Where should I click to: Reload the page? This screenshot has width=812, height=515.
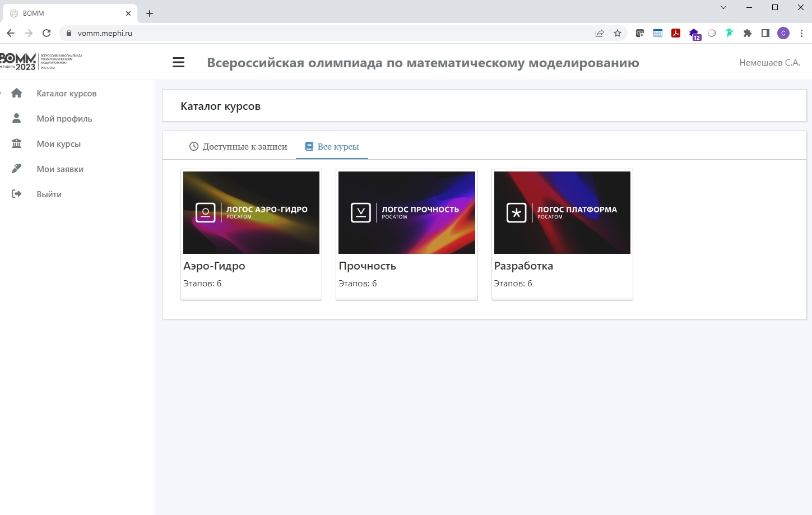click(47, 33)
